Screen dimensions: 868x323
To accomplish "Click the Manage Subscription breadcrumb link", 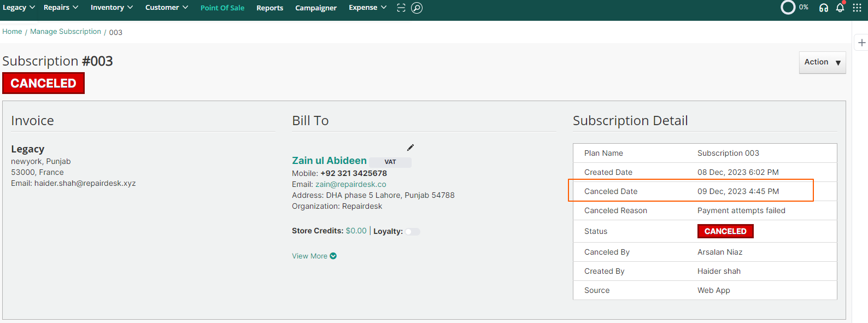I will pyautogui.click(x=66, y=32).
